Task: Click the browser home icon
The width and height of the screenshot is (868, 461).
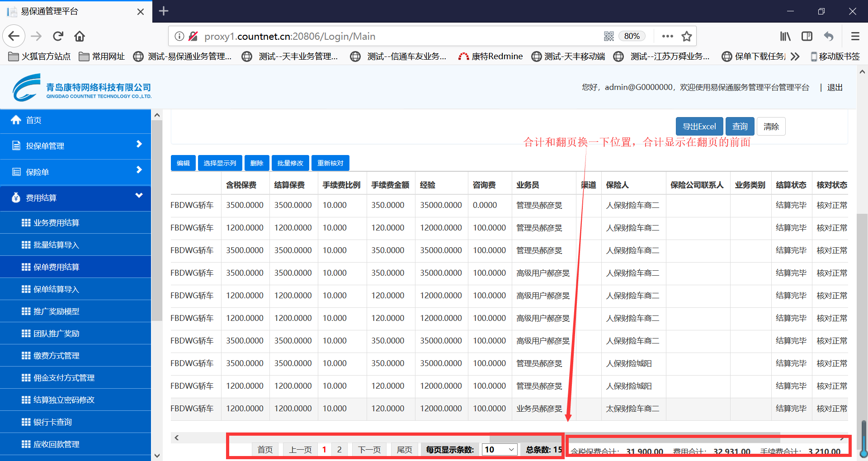Action: point(80,36)
